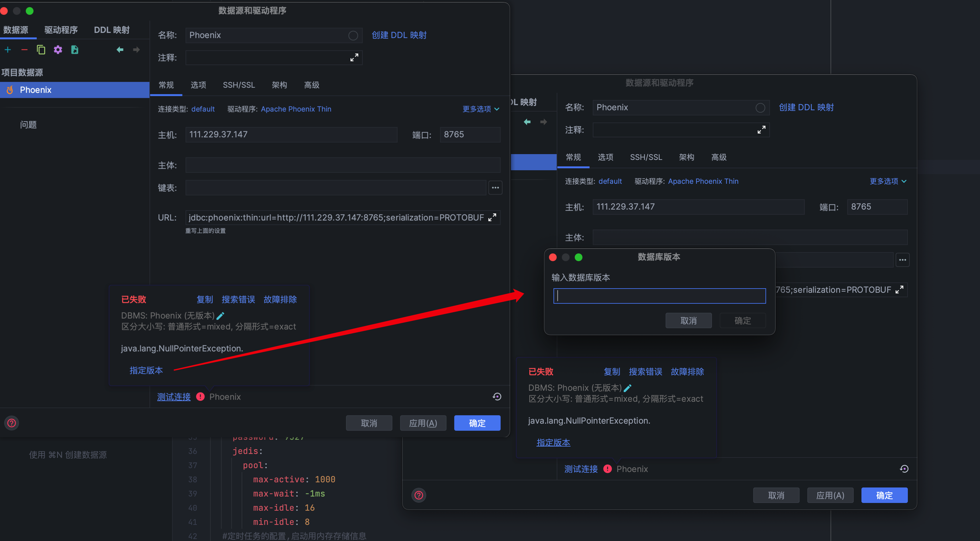Go forward with right arrow in right window
980x541 pixels.
pyautogui.click(x=543, y=122)
